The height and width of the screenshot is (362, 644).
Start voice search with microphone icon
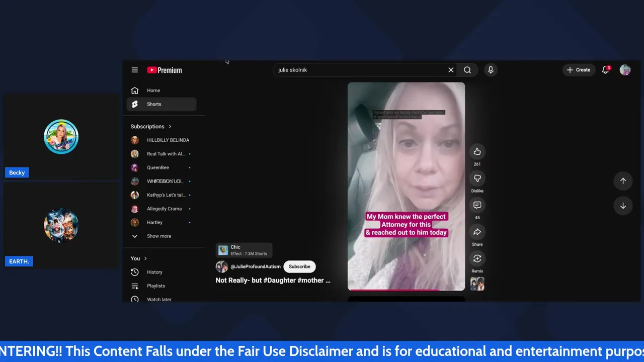491,70
